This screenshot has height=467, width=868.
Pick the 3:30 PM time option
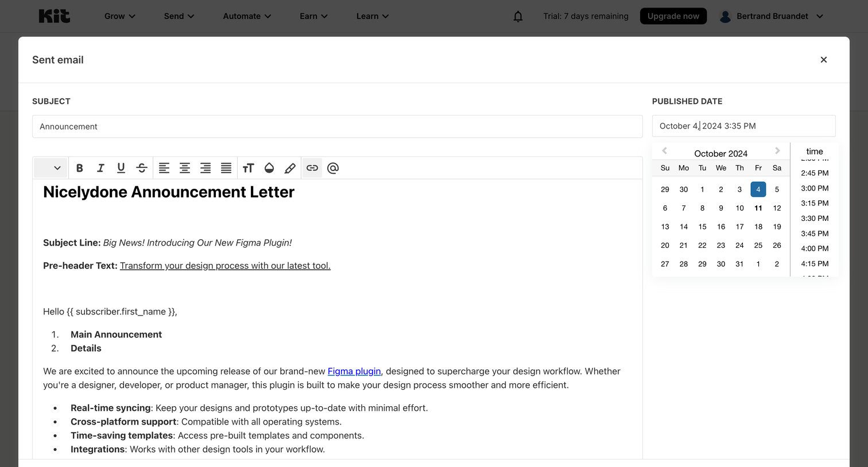point(815,219)
